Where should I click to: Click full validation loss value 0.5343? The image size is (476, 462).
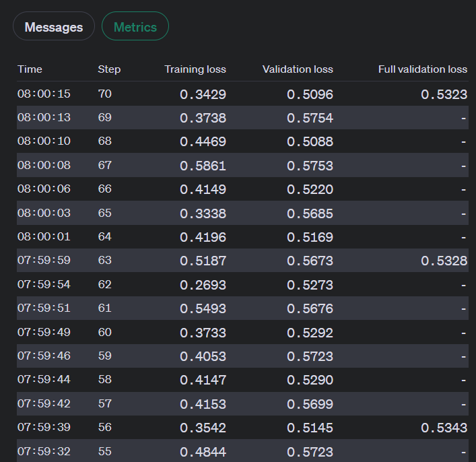(x=444, y=428)
